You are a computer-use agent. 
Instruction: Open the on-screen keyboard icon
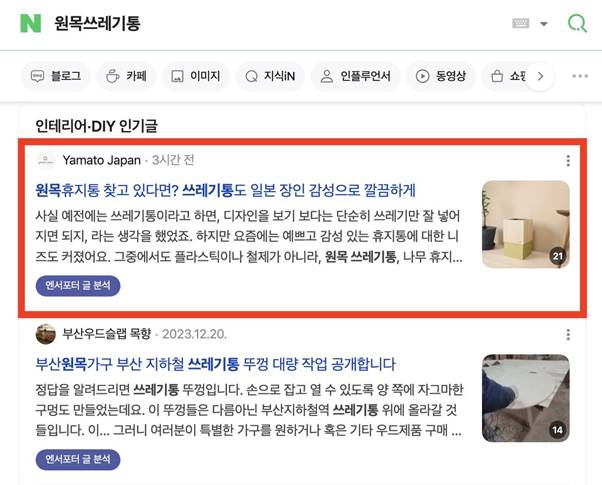521,23
